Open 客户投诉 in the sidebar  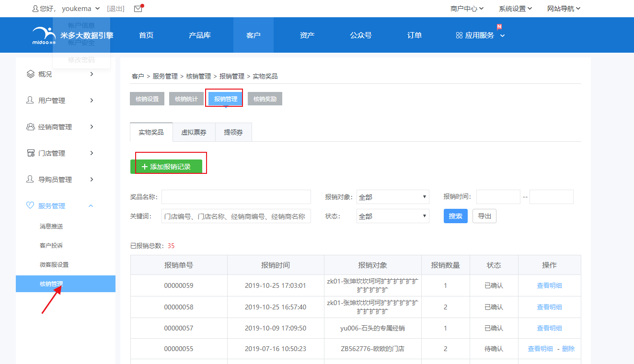(51, 245)
